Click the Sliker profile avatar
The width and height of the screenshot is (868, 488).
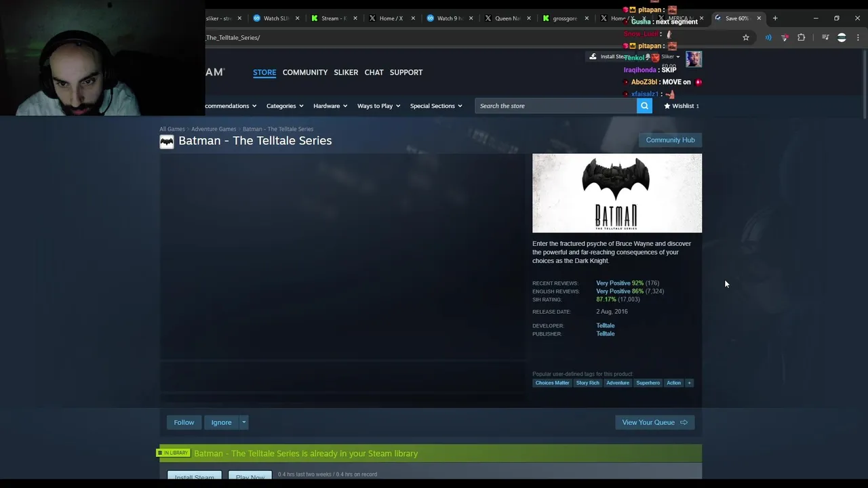[693, 59]
